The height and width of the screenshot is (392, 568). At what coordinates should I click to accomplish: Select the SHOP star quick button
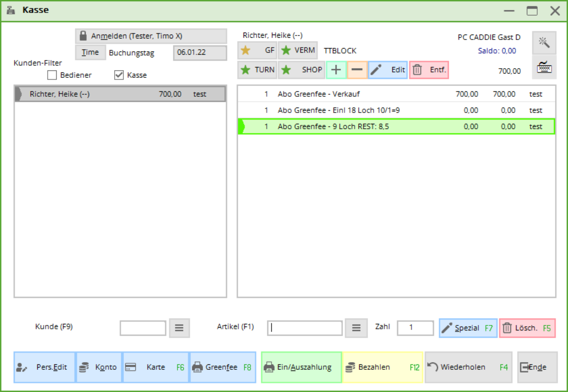301,70
